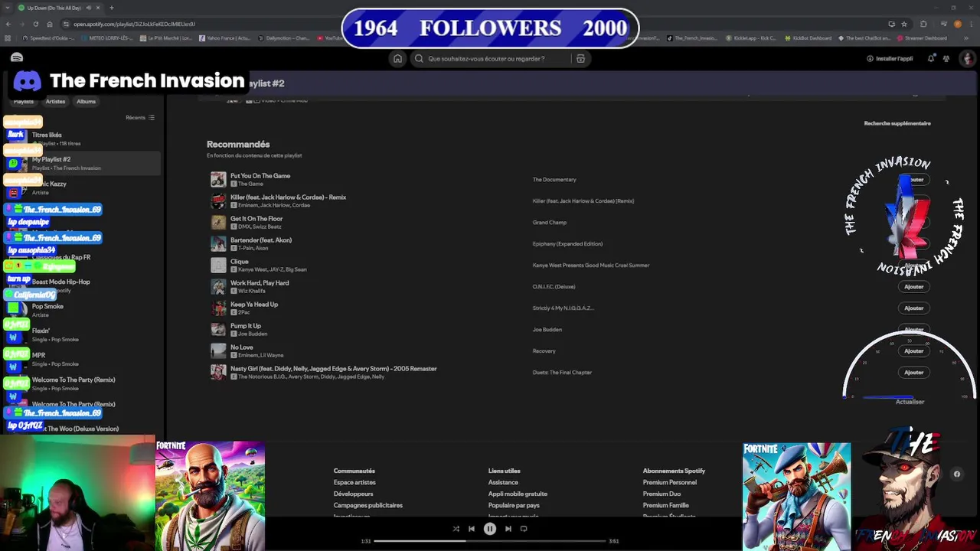The image size is (980, 551).
Task: Seek within the song progress bar
Action: [x=490, y=541]
